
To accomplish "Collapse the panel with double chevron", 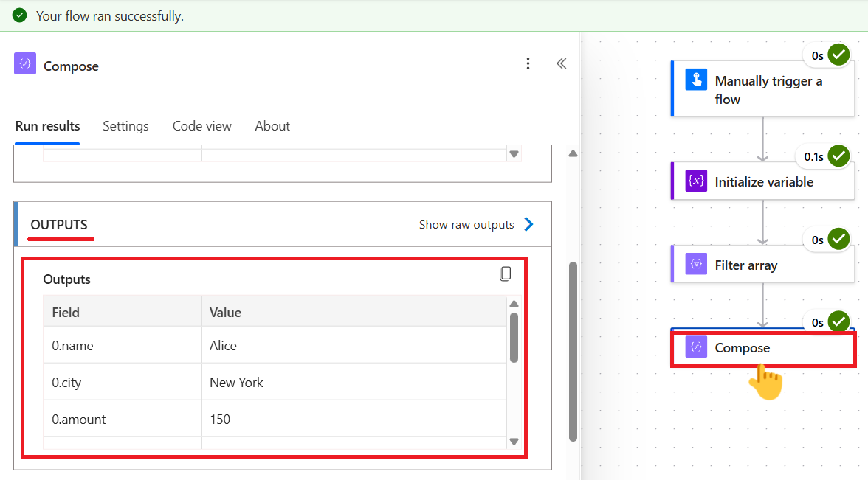I will point(562,64).
